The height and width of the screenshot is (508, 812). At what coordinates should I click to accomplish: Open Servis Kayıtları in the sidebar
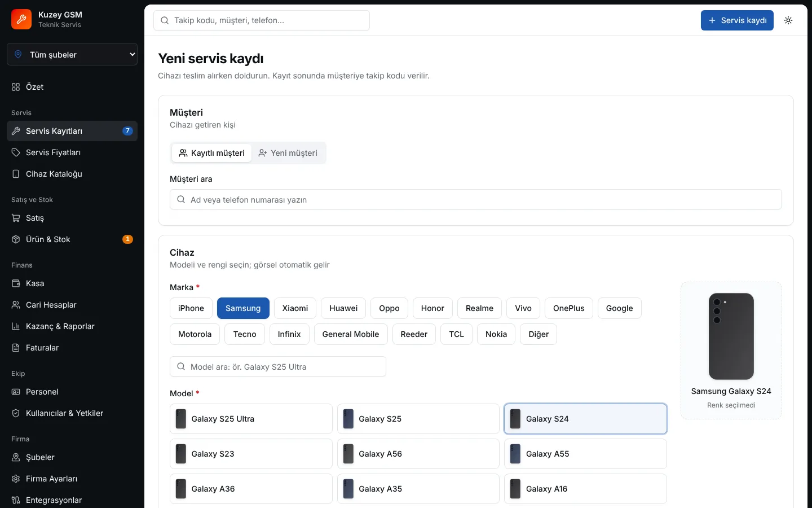tap(72, 131)
